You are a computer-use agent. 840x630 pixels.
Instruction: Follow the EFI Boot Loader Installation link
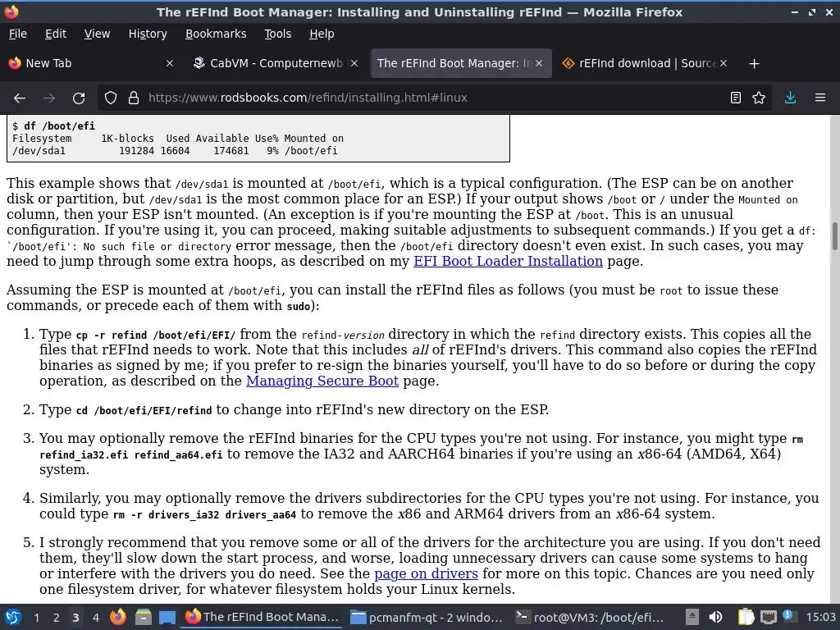(x=508, y=262)
